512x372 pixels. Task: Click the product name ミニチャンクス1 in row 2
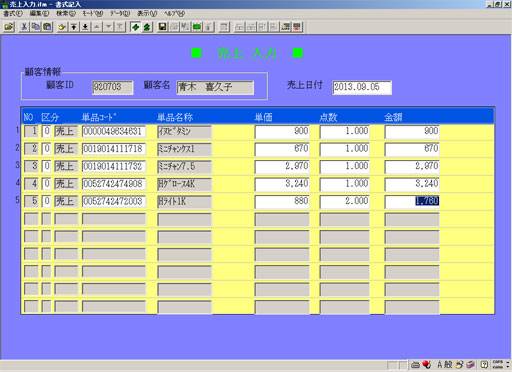(184, 149)
